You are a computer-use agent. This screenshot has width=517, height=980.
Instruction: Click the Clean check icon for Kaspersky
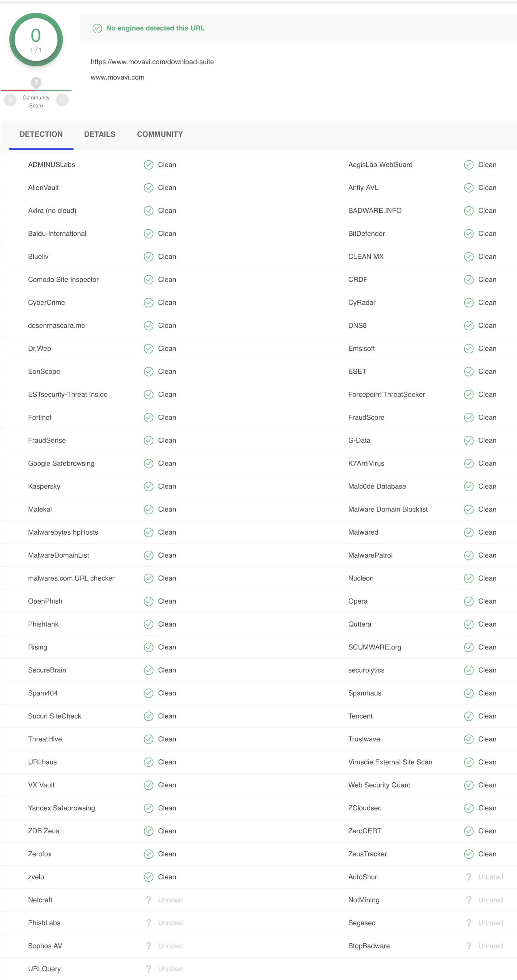(148, 486)
